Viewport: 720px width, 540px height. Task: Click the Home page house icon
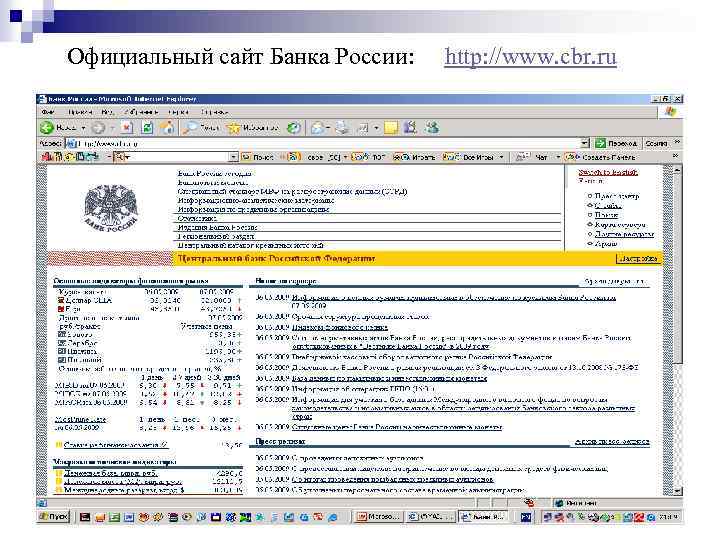pos(168,128)
